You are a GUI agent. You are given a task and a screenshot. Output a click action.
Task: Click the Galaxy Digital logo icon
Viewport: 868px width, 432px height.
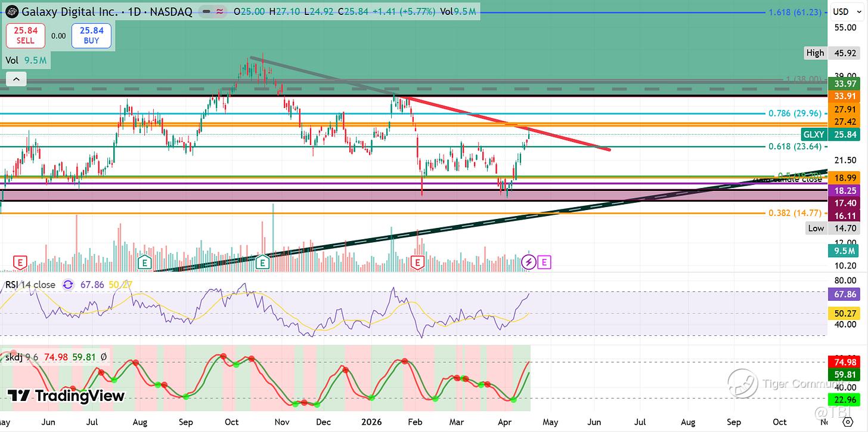coord(11,11)
